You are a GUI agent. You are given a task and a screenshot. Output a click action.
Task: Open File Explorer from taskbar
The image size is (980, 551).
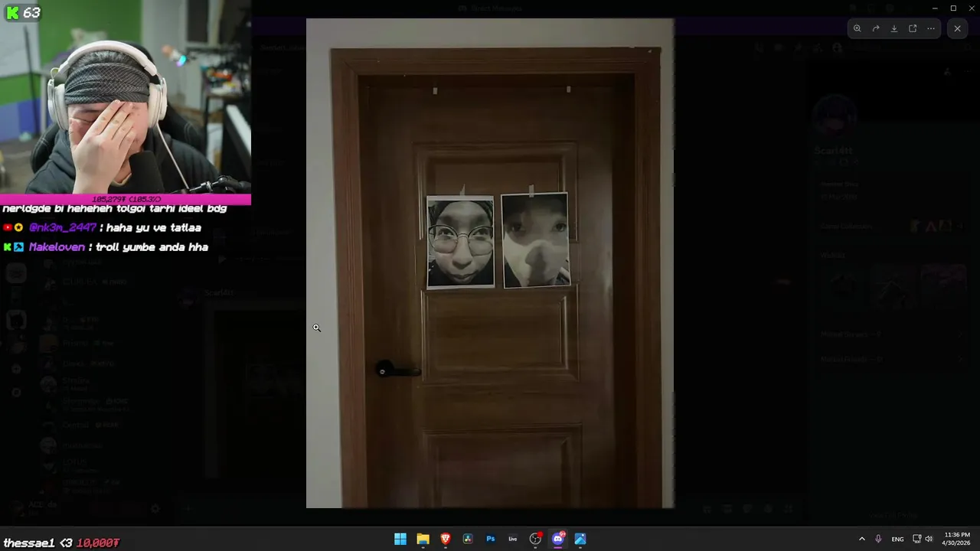tap(423, 539)
